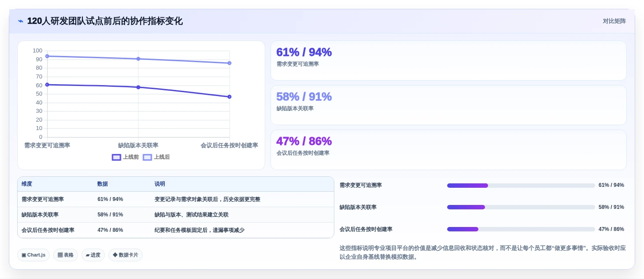The image size is (644, 279).
Task: Click the 58% / 91% progress value
Action: (x=611, y=207)
